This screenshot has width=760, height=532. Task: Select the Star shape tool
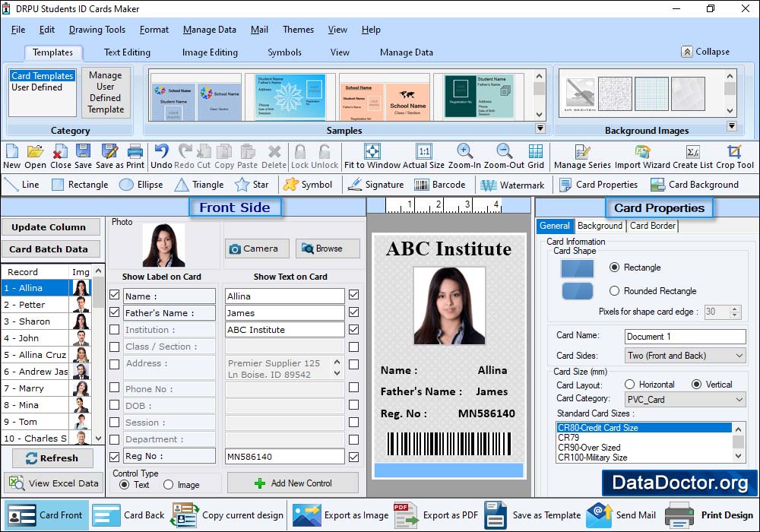[251, 185]
